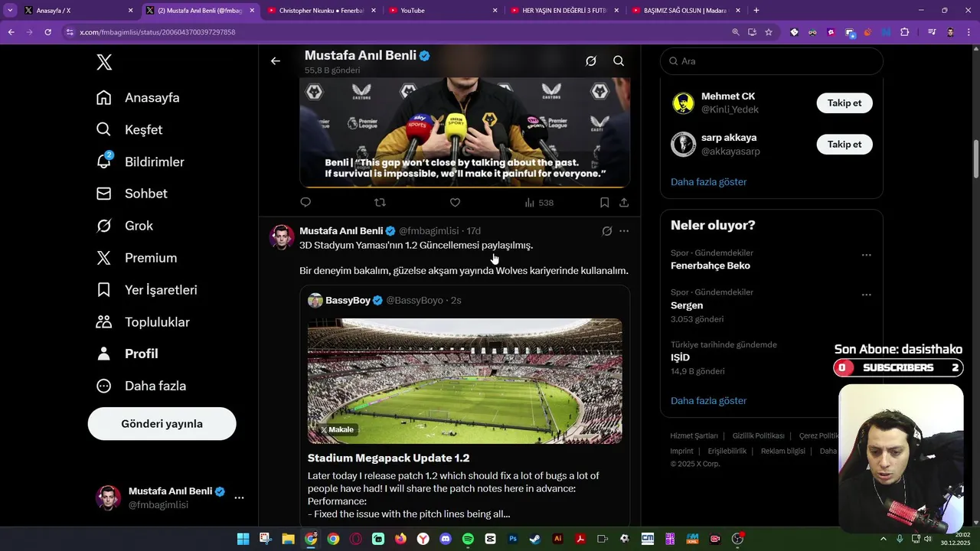Screen dimensions: 980x551
Task: Reload the page using the browser refresh button
Action: pyautogui.click(x=48, y=32)
